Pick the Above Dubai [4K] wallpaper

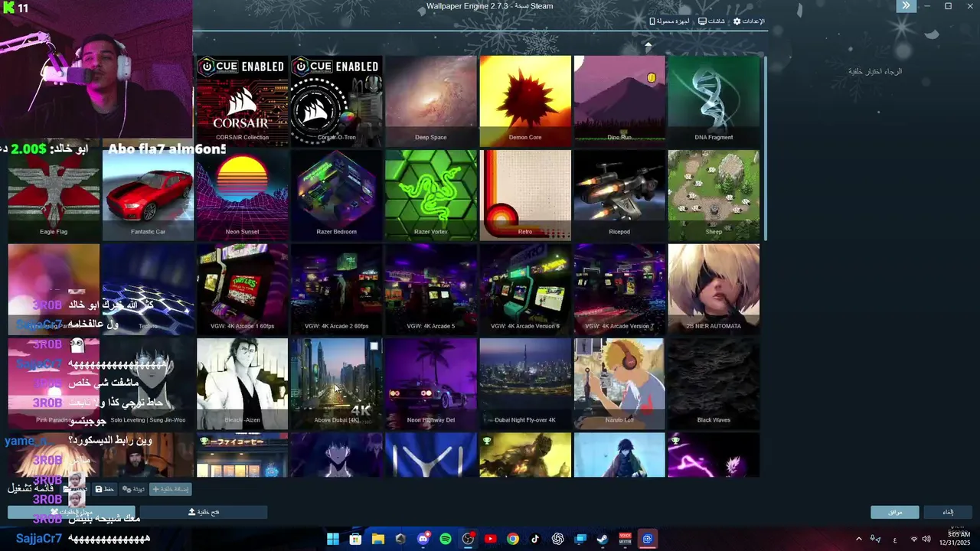tap(336, 383)
